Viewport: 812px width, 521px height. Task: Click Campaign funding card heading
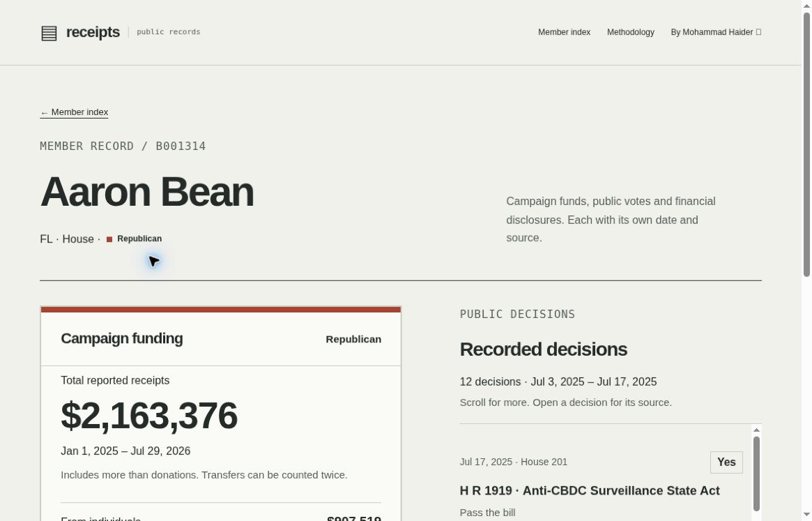pos(122,338)
